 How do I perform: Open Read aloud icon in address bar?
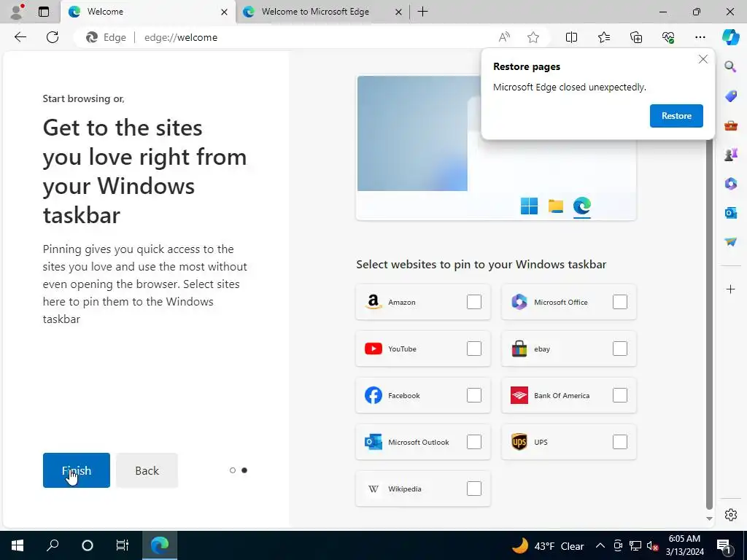(504, 37)
